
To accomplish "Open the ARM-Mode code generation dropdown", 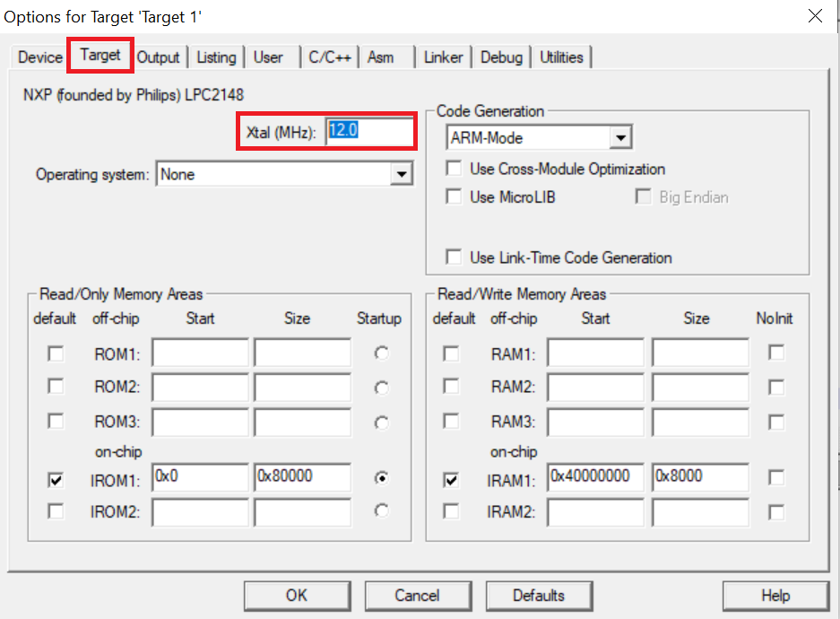I will tap(622, 137).
